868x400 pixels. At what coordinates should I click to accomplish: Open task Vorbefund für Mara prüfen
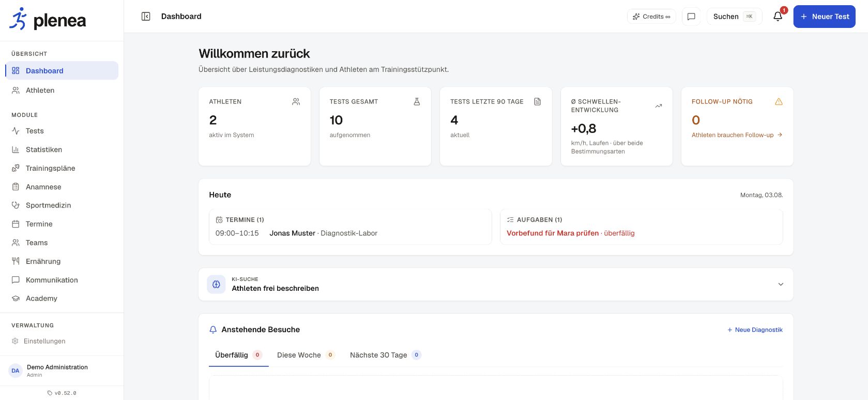tap(553, 233)
